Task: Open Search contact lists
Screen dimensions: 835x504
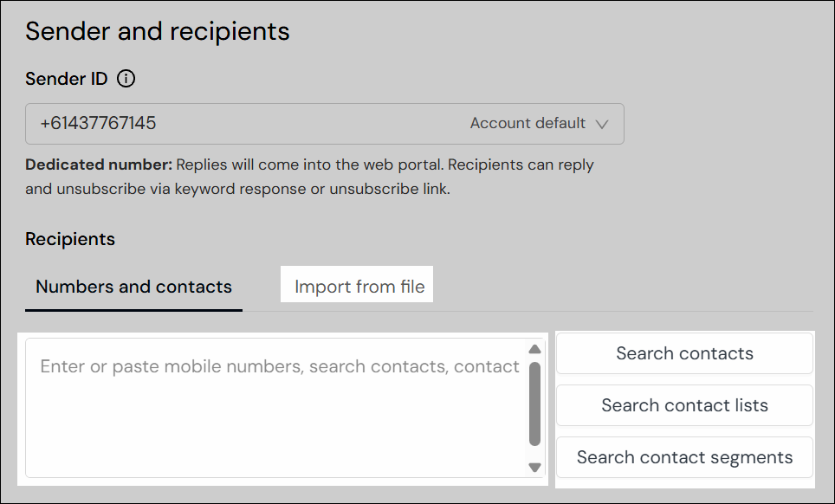Action: pos(684,405)
